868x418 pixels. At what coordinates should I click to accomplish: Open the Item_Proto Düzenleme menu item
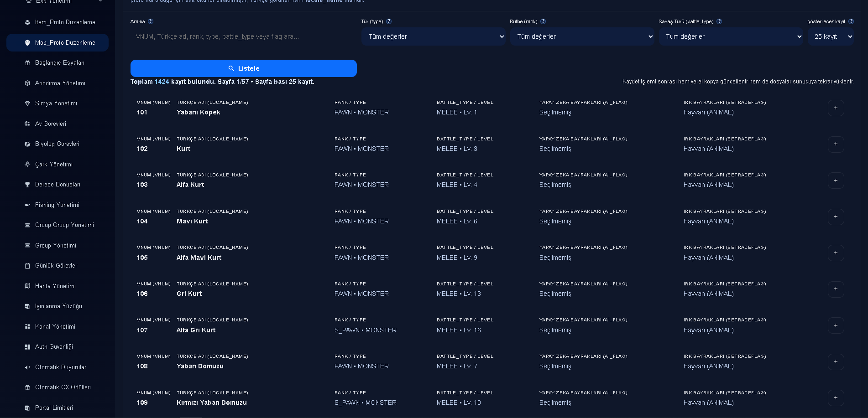(x=58, y=22)
